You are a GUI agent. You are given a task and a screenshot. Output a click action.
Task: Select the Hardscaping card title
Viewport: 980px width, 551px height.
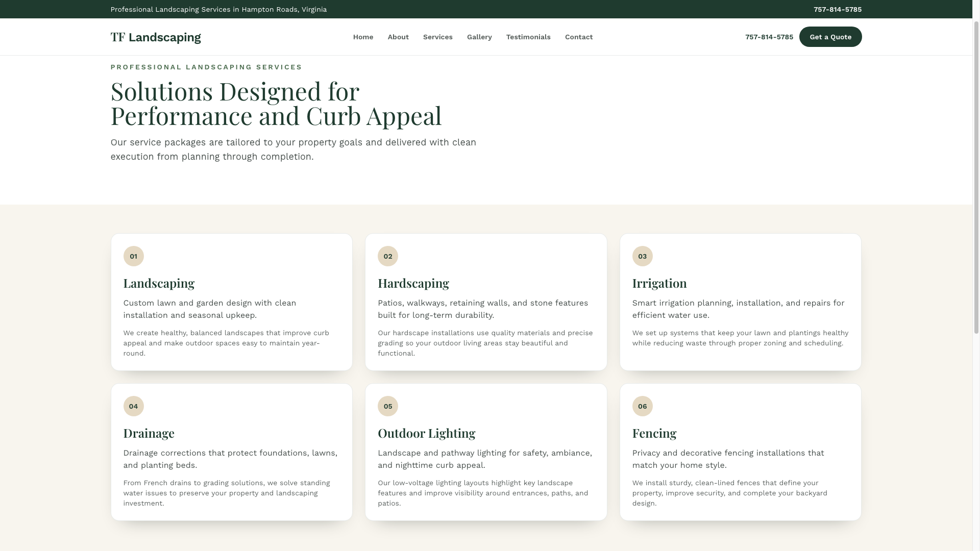[413, 283]
